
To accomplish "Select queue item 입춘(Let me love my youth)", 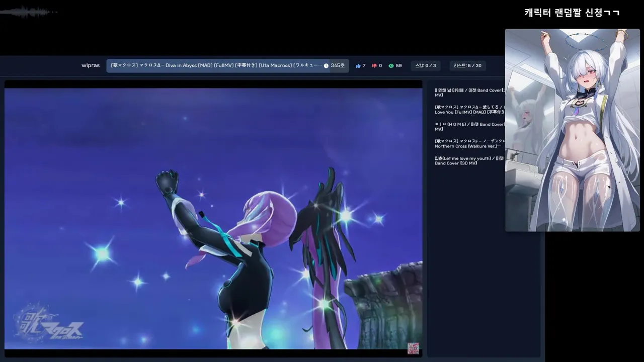I will tap(470, 161).
